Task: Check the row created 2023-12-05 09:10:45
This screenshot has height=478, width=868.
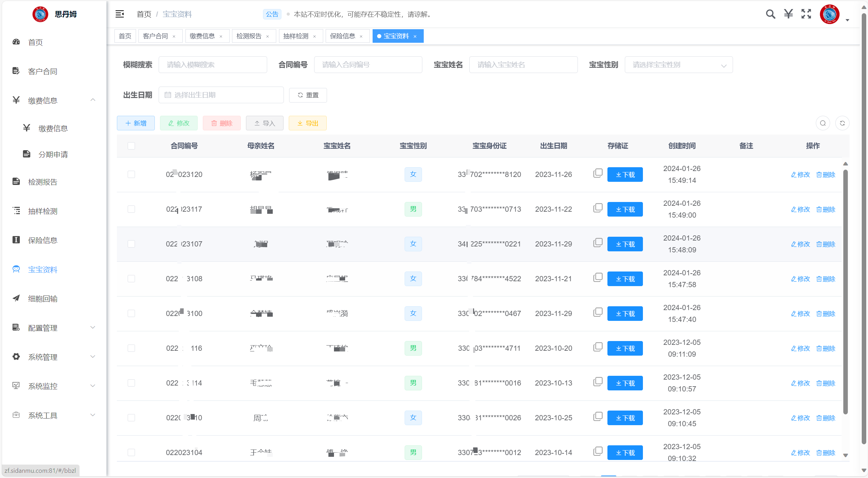Action: point(131,418)
